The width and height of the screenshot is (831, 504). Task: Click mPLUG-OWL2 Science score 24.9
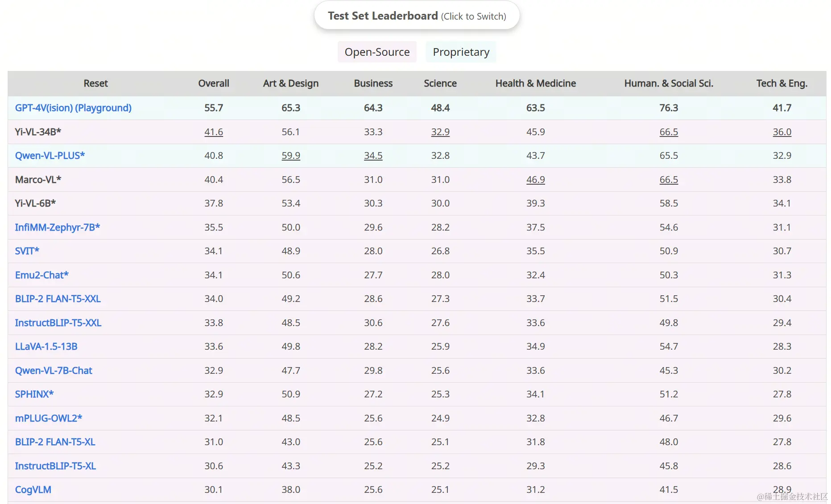coord(440,418)
